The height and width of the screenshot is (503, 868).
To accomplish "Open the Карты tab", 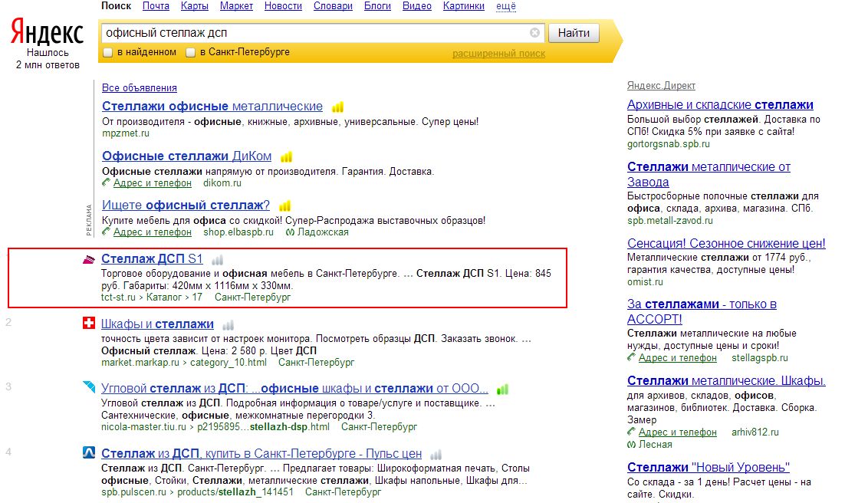I will point(195,6).
